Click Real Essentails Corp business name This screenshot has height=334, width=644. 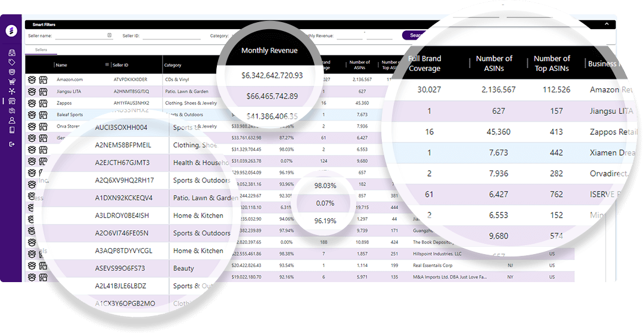coord(433,265)
